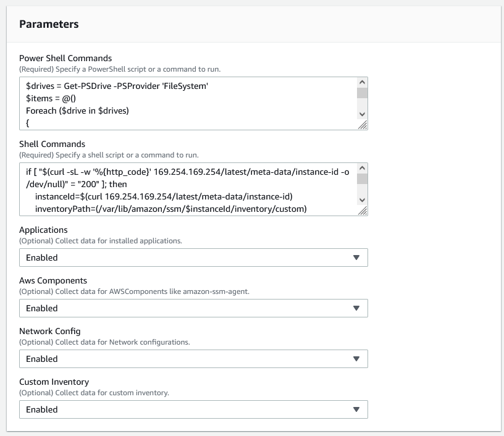This screenshot has height=436, width=504.
Task: Click resize grip of Shell Commands textarea
Action: pos(363,210)
